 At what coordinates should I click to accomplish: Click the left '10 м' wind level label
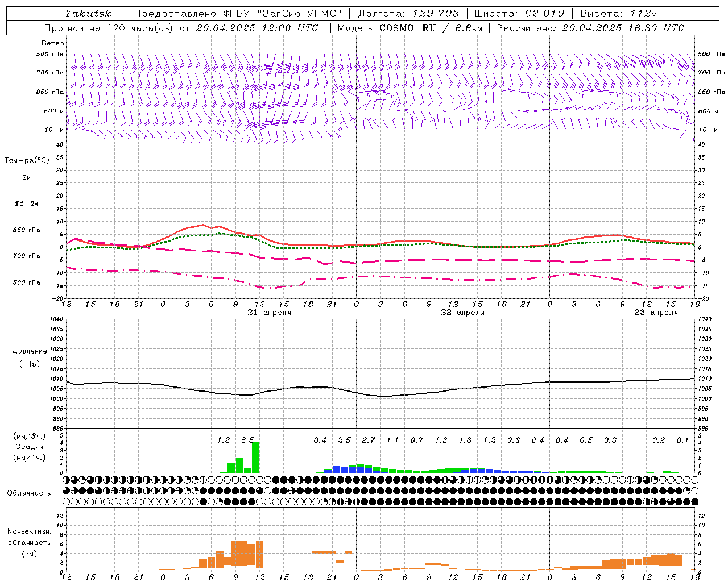pyautogui.click(x=54, y=130)
